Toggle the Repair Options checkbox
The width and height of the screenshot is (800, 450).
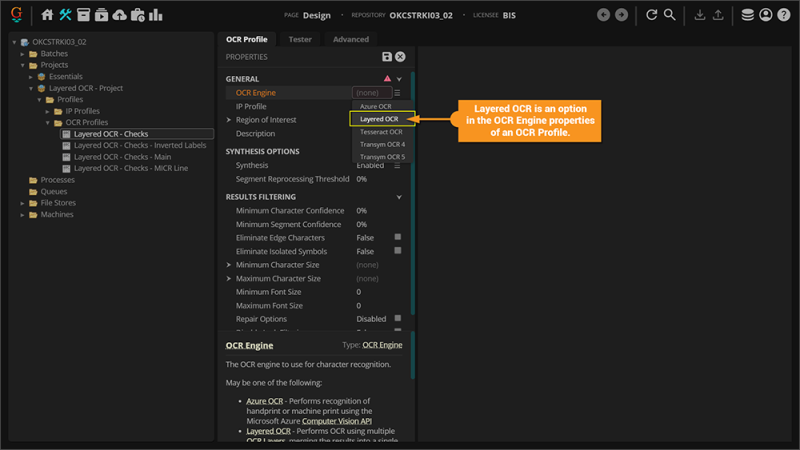pyautogui.click(x=398, y=318)
